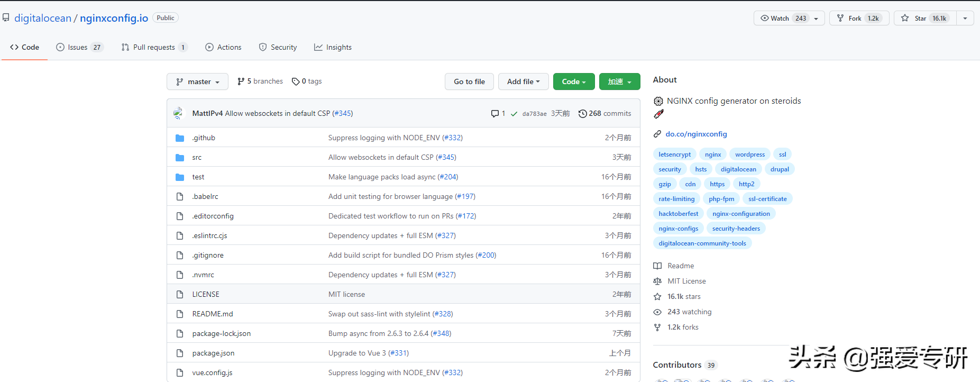The width and height of the screenshot is (980, 382).
Task: Select the php-fpm topic tag
Action: click(721, 199)
